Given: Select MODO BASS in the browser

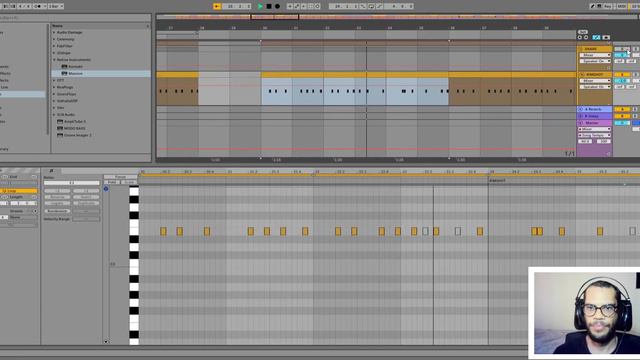Looking at the screenshot, I should [x=74, y=128].
